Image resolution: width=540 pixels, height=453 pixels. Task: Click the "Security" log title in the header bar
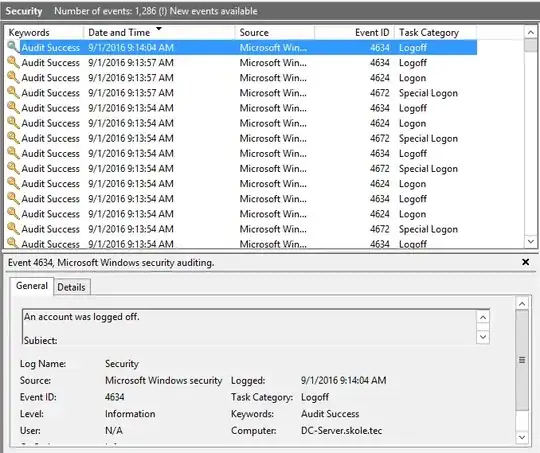pos(24,11)
